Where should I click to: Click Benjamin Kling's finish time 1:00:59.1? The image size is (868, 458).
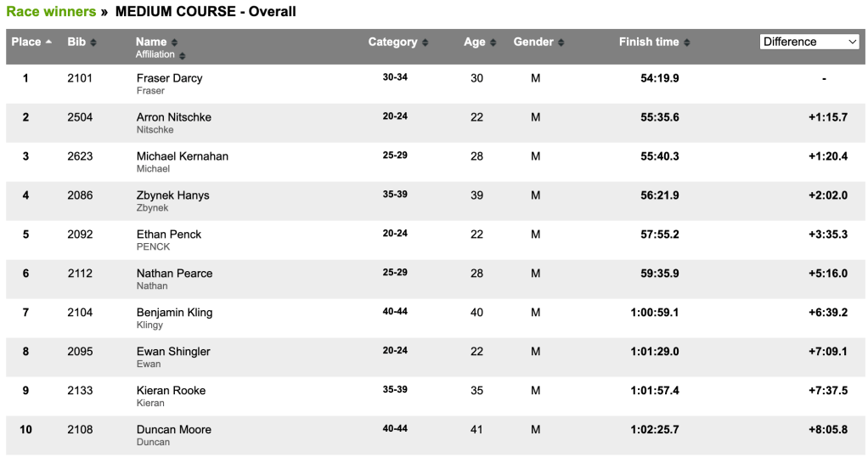click(x=655, y=313)
